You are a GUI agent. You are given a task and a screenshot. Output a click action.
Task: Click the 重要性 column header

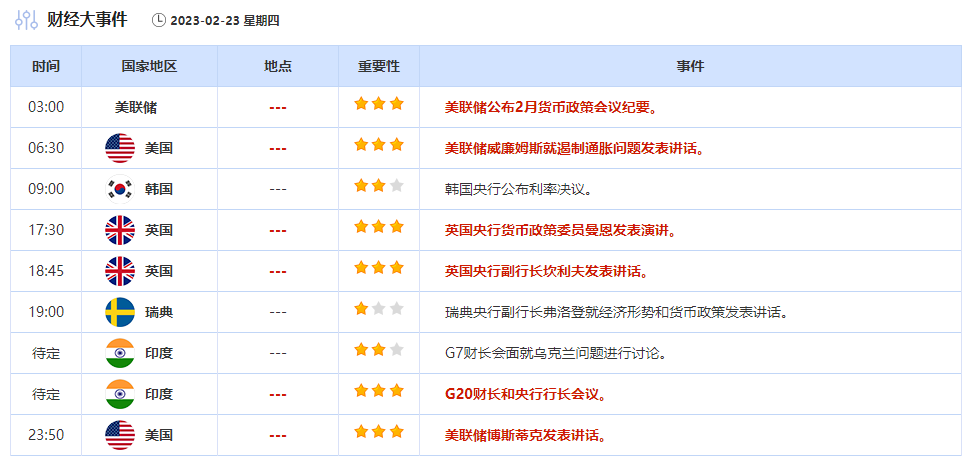(379, 66)
